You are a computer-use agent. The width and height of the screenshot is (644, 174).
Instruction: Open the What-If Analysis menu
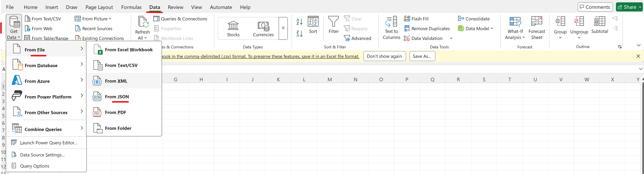click(515, 28)
